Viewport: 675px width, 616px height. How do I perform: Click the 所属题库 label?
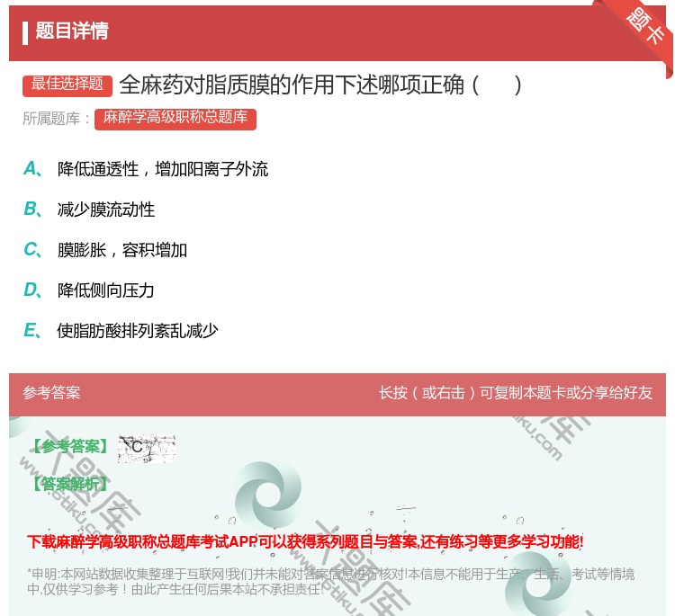pyautogui.click(x=57, y=119)
